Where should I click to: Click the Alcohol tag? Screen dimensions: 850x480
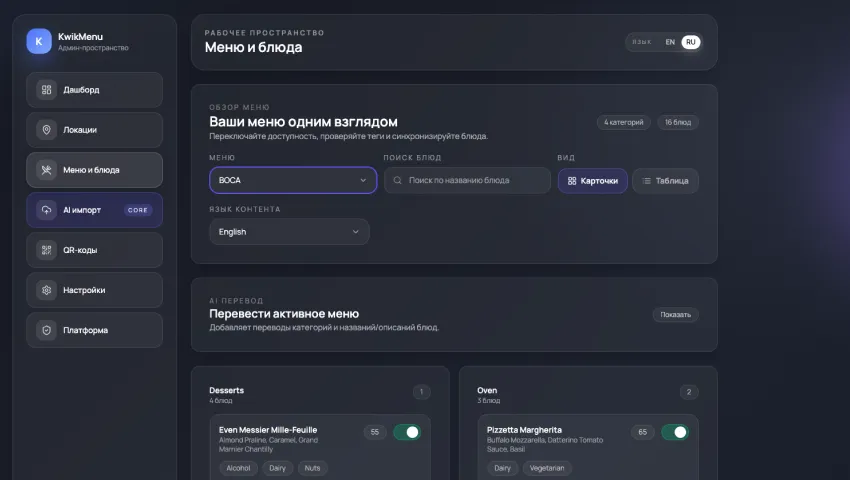click(238, 468)
